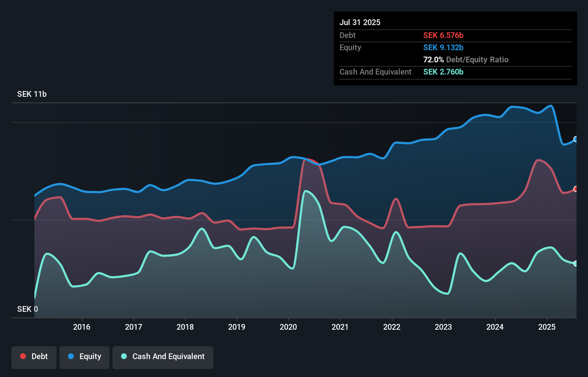Toggle the Equity series visibility
The image size is (588, 377).
pos(84,357)
